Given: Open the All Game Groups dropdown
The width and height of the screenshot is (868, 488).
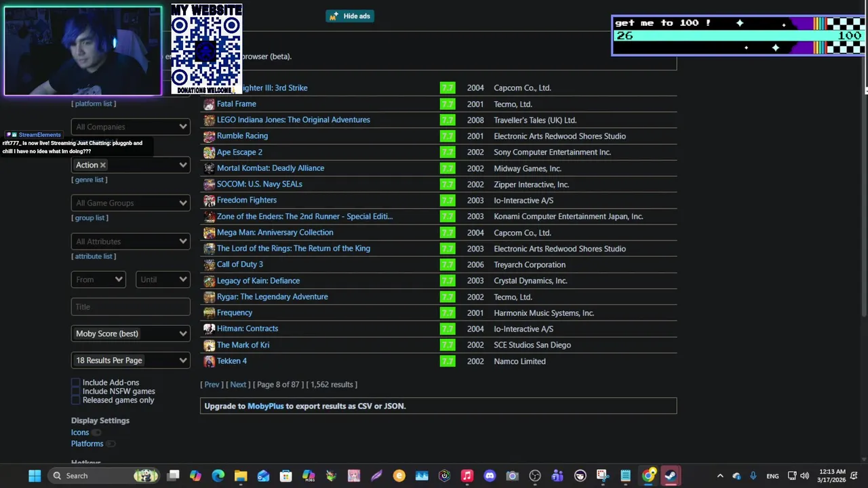Looking at the screenshot, I should click(130, 203).
